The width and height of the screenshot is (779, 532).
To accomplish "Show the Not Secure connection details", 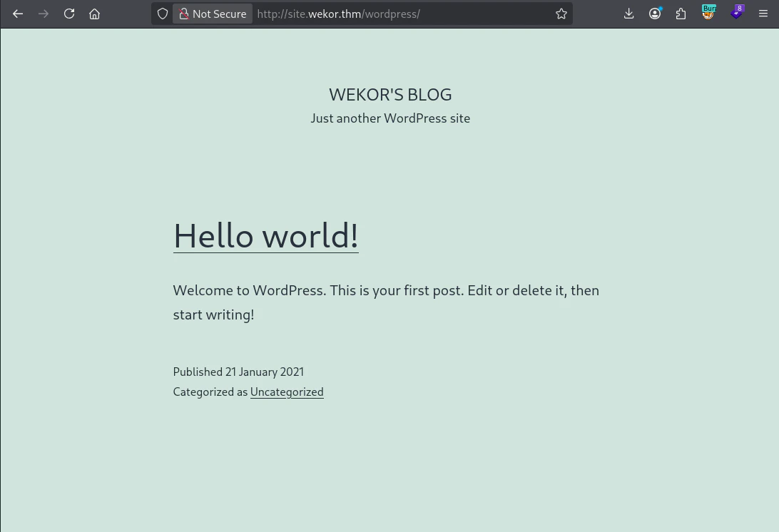I will (213, 14).
